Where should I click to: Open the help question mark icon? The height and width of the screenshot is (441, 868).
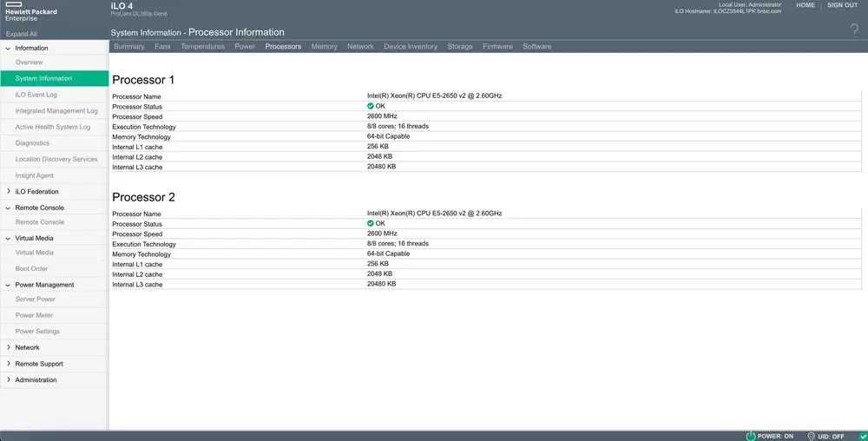[855, 30]
